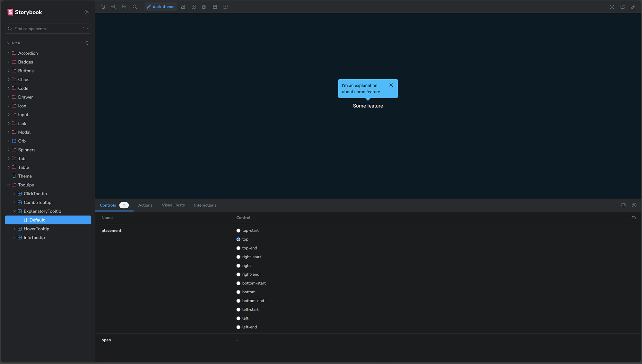The width and height of the screenshot is (642, 364).
Task: Focus the Find components search field
Action: tap(48, 29)
